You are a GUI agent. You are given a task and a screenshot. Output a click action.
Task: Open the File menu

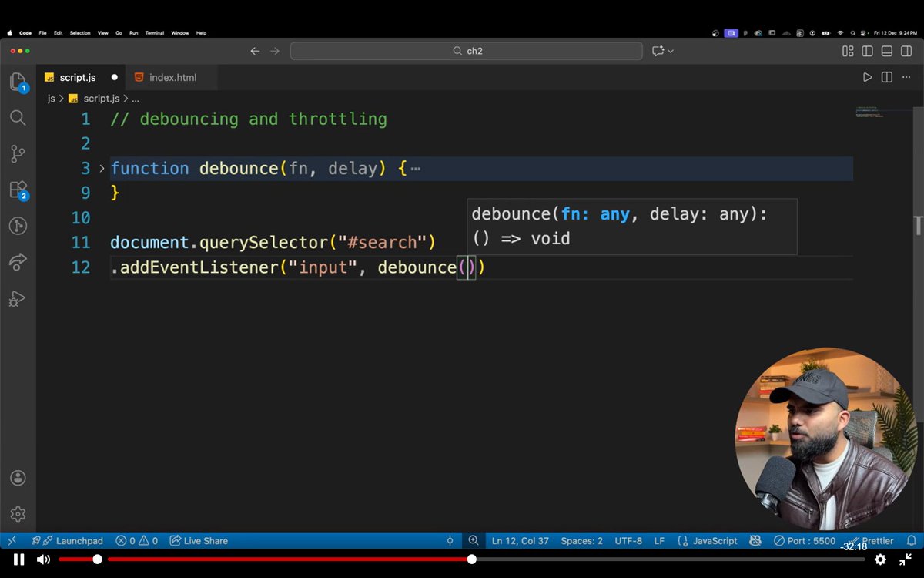point(42,33)
